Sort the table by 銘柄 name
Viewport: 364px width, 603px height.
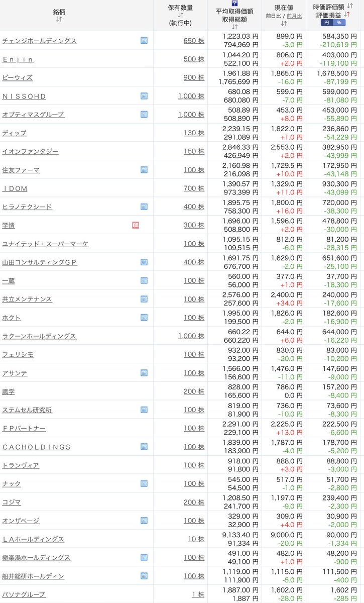(x=59, y=19)
